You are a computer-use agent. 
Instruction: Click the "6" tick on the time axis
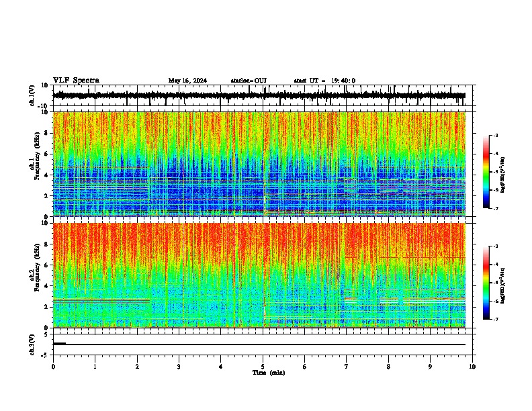(x=305, y=367)
